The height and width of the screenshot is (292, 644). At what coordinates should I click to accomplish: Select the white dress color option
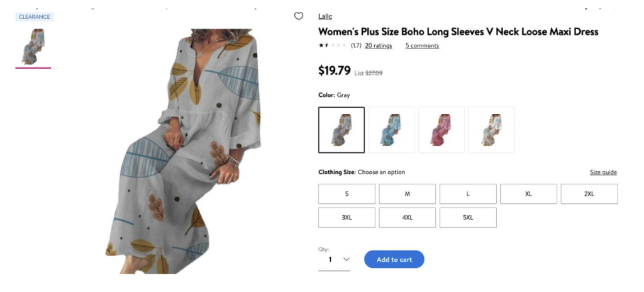point(491,130)
